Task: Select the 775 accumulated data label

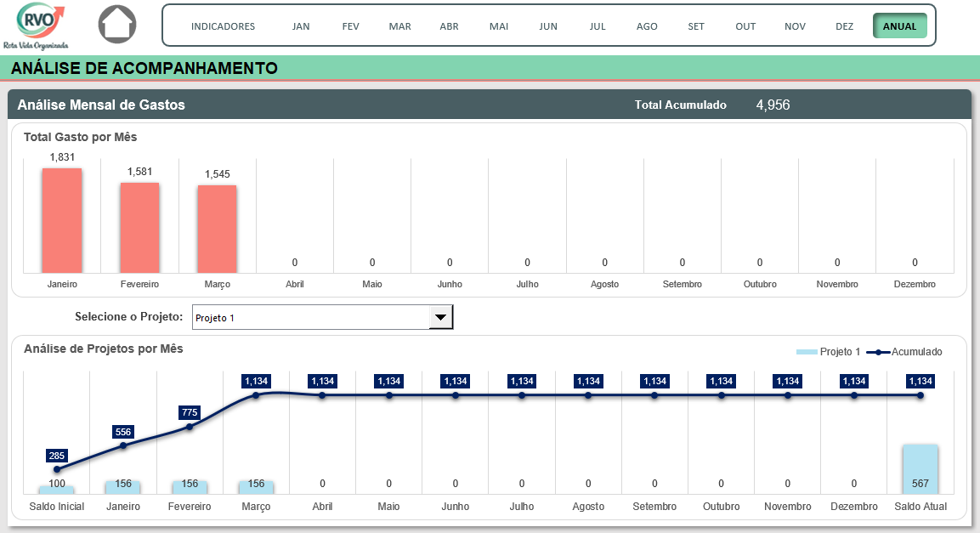Action: (190, 412)
